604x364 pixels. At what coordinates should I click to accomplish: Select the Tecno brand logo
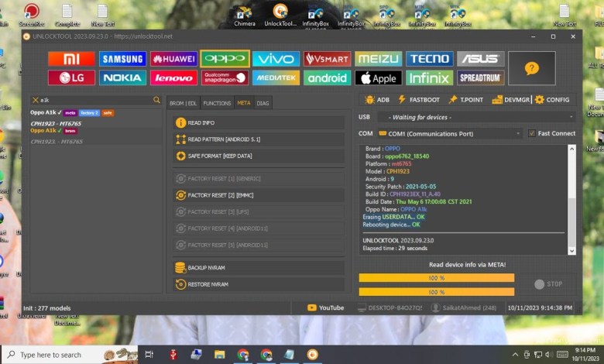click(429, 59)
